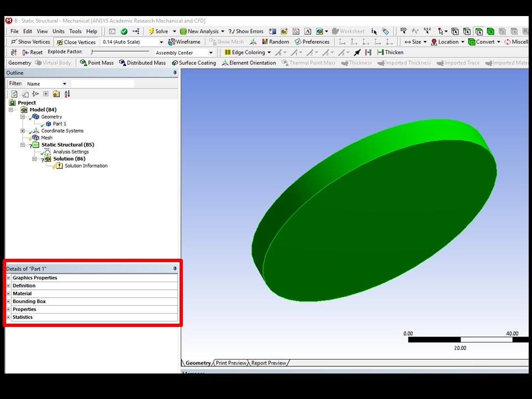Image resolution: width=532 pixels, height=399 pixels.
Task: Insert Element Orientation
Action: coord(249,63)
